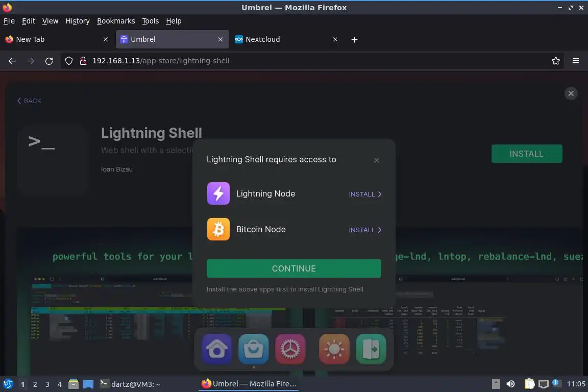Switch to workspace 3
The width and height of the screenshot is (588, 392).
click(47, 384)
